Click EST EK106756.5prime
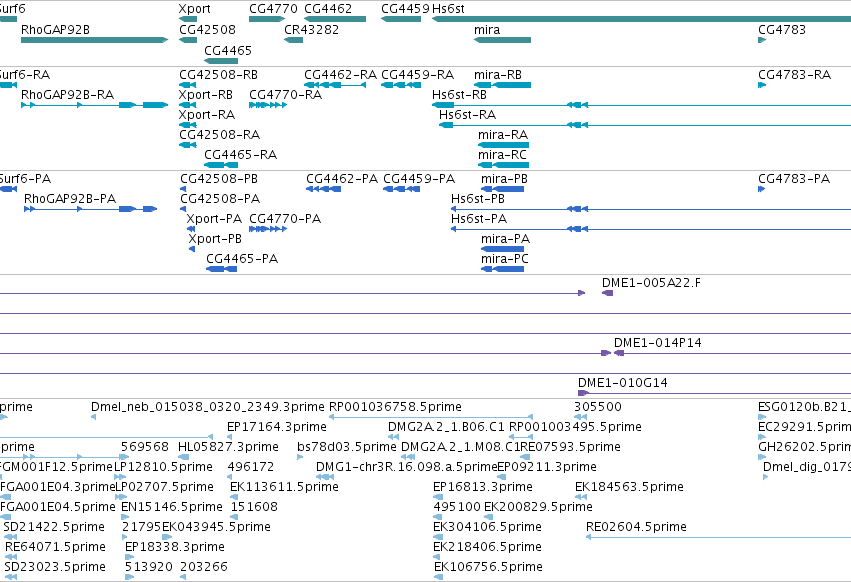The image size is (851, 582). (x=439, y=577)
